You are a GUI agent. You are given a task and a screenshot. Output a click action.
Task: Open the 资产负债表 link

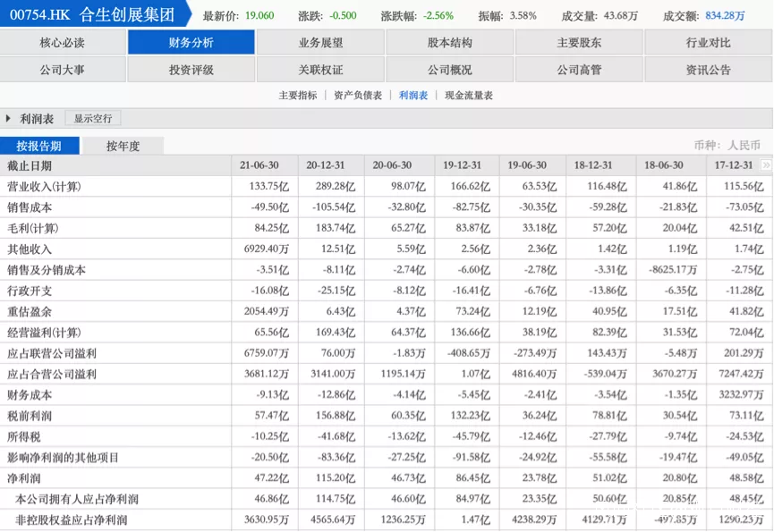(358, 96)
